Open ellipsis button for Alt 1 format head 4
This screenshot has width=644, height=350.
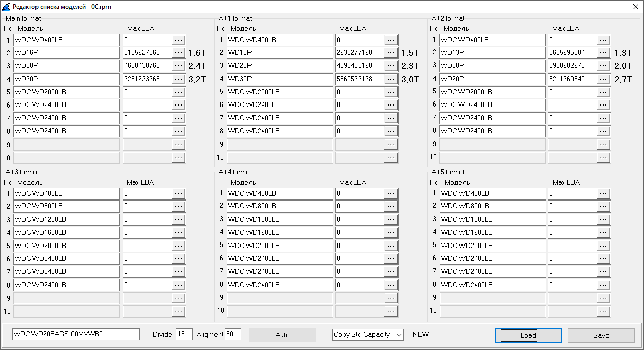[391, 79]
